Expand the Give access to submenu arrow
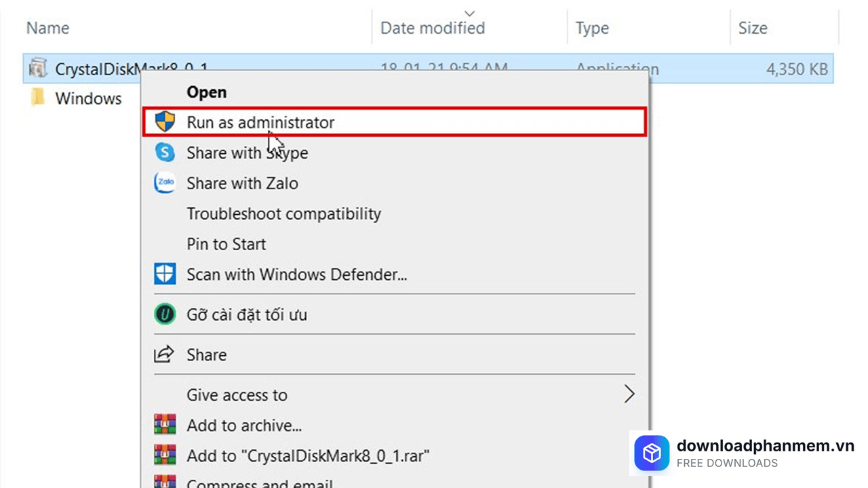 629,394
